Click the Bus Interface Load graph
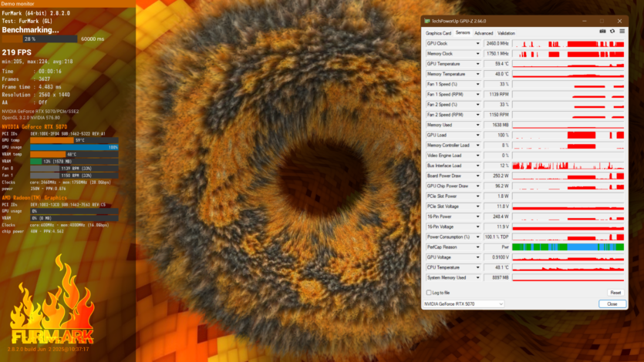644x362 pixels. [x=568, y=166]
